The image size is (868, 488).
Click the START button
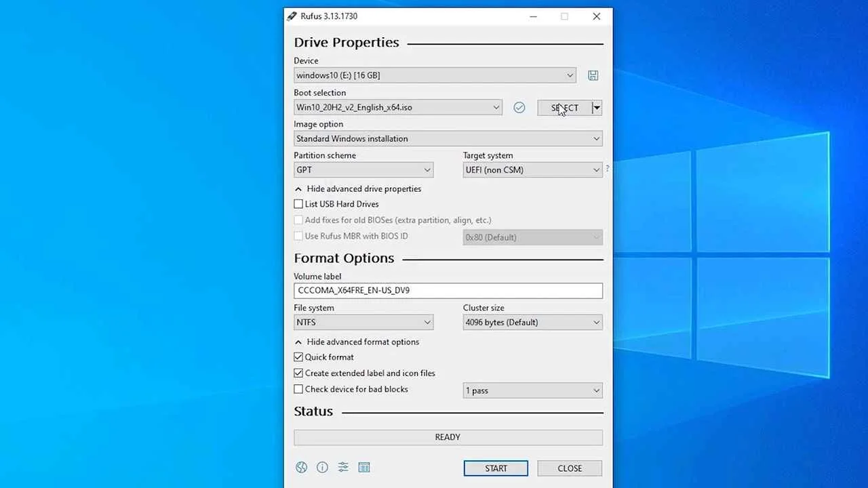click(496, 468)
